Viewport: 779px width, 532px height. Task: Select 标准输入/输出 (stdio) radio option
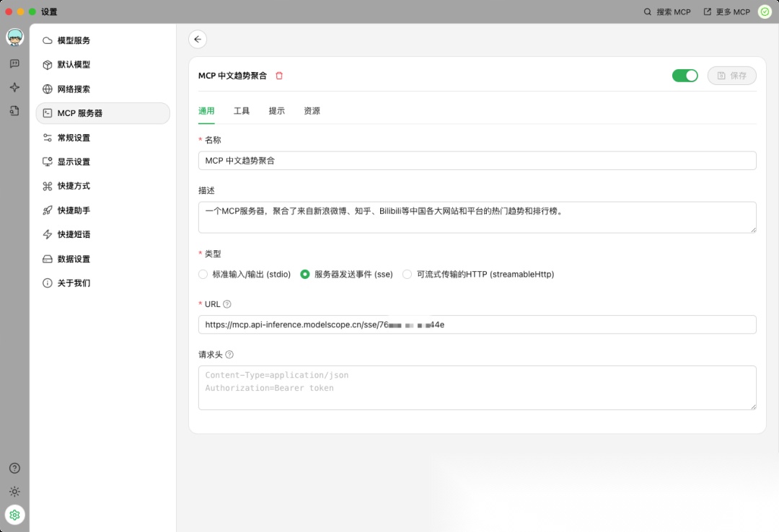pyautogui.click(x=203, y=274)
